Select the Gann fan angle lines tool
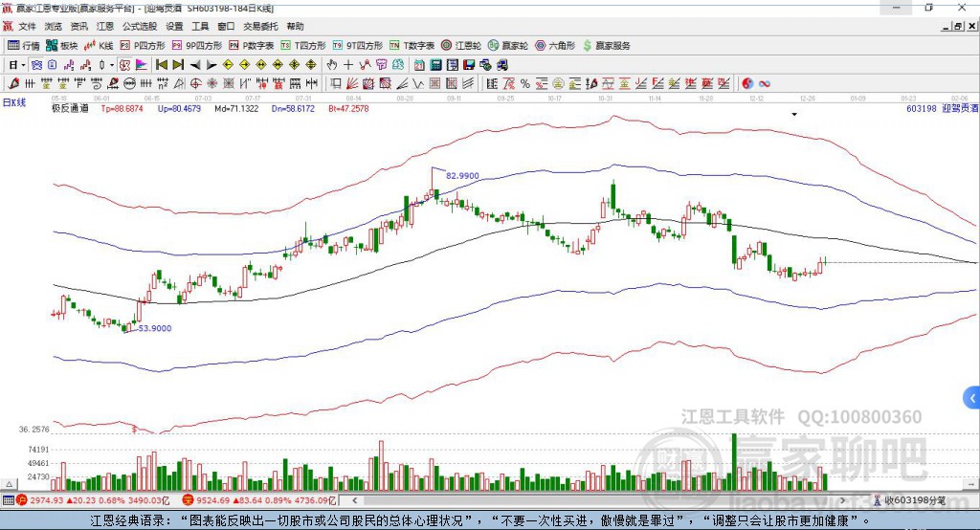 pos(352,83)
